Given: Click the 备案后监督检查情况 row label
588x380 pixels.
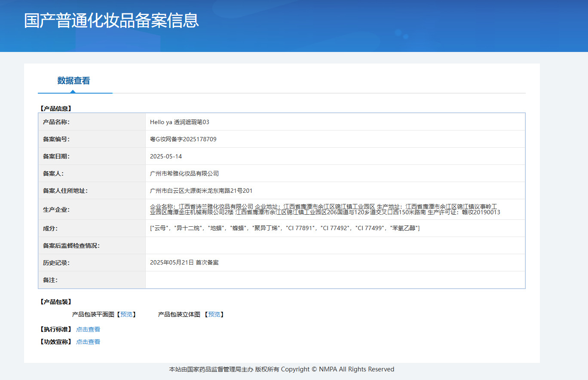Looking at the screenshot, I should click(x=71, y=246).
